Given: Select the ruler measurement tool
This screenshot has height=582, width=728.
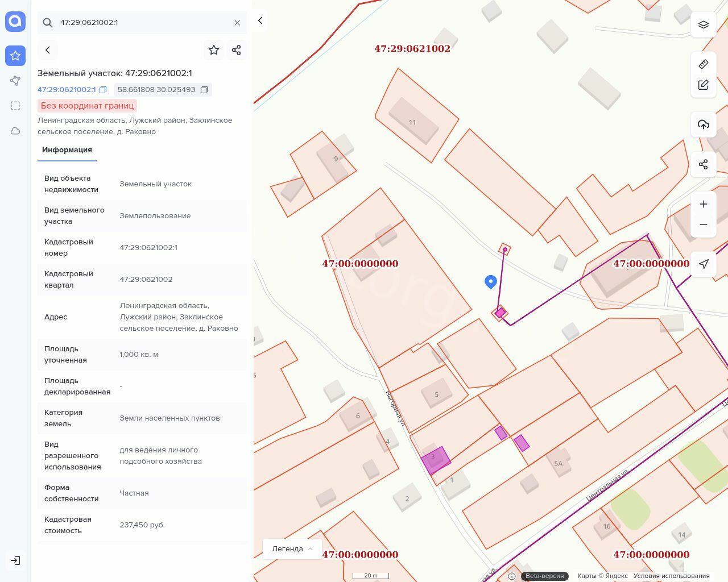Looking at the screenshot, I should (x=704, y=64).
